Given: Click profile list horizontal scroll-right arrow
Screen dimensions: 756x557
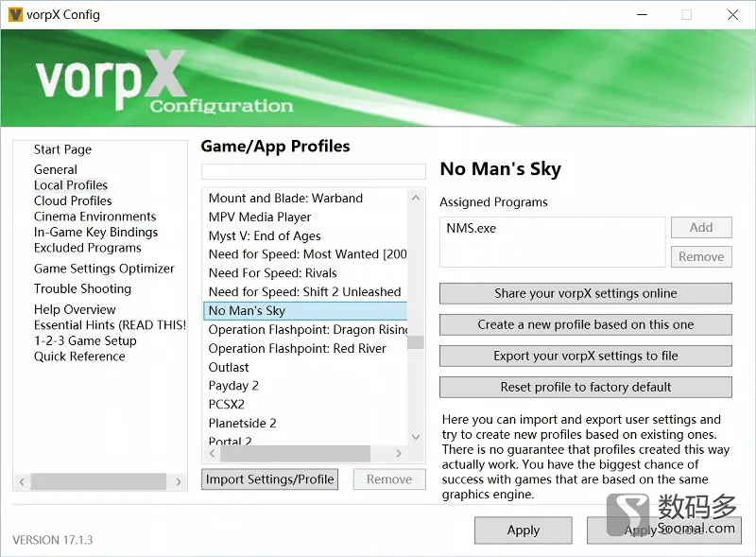Looking at the screenshot, I should (x=398, y=453).
